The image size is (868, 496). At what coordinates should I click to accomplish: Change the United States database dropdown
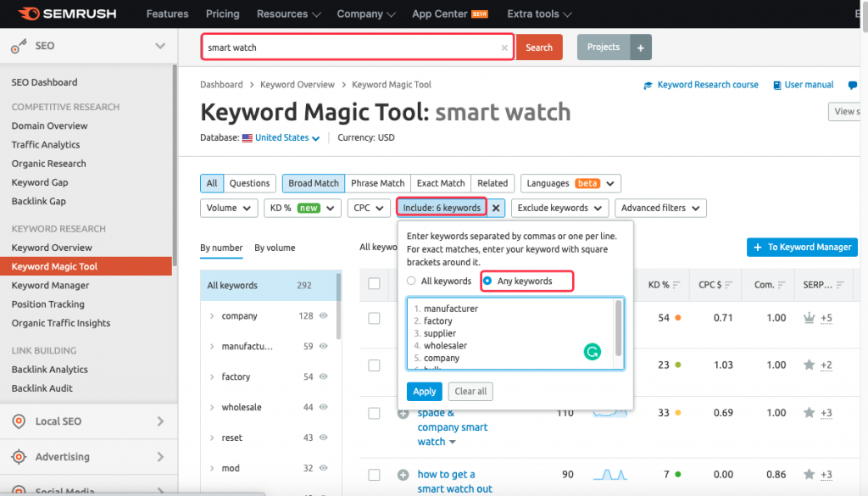tap(287, 138)
